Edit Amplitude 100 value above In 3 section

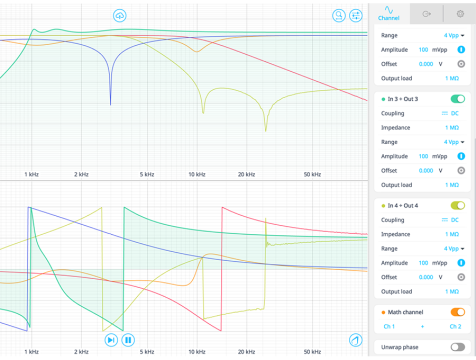pyautogui.click(x=423, y=50)
